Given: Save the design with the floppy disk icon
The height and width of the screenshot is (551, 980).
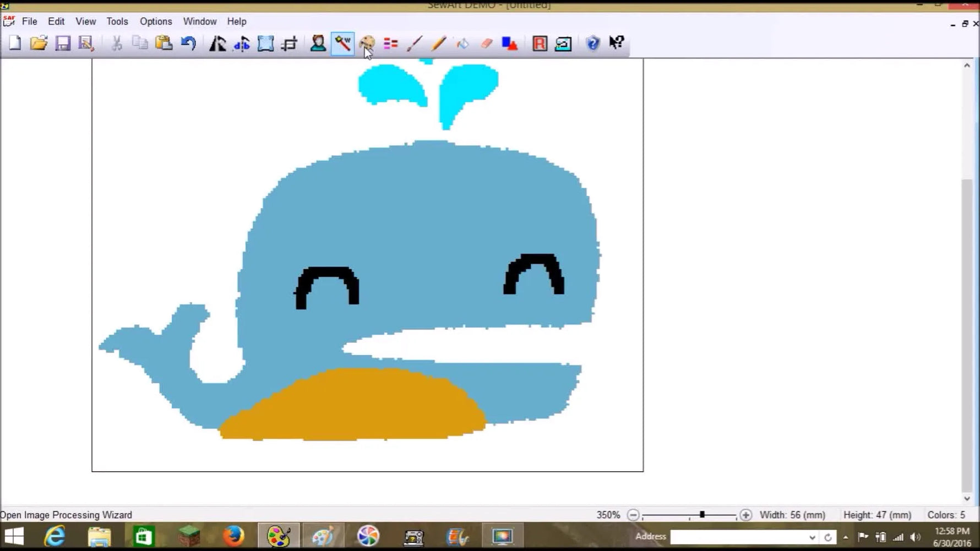Looking at the screenshot, I should pyautogui.click(x=63, y=43).
